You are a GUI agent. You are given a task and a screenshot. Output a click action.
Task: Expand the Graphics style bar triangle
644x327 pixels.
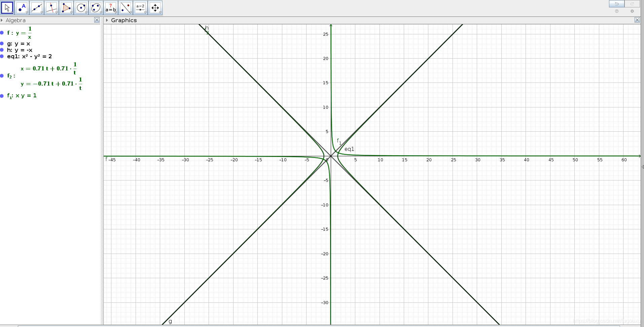[107, 20]
